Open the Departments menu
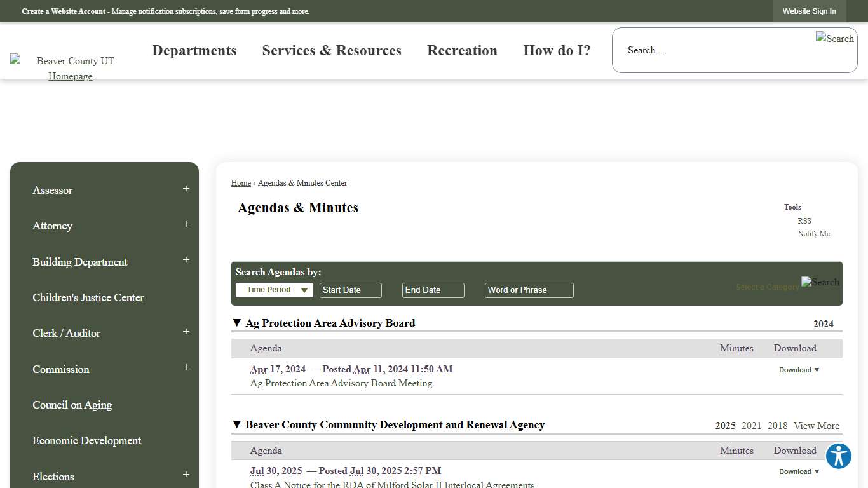 (x=194, y=50)
